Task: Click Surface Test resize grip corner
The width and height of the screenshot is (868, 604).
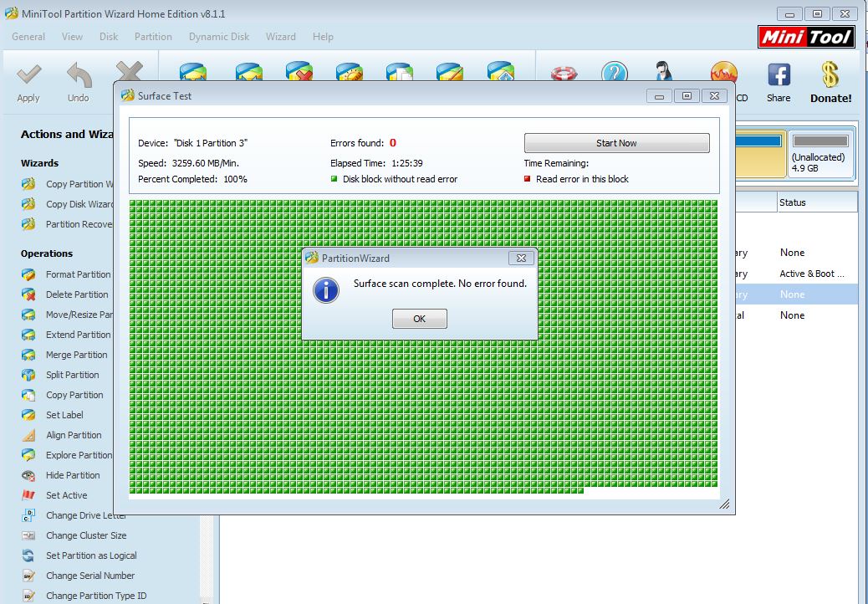Action: pyautogui.click(x=724, y=504)
